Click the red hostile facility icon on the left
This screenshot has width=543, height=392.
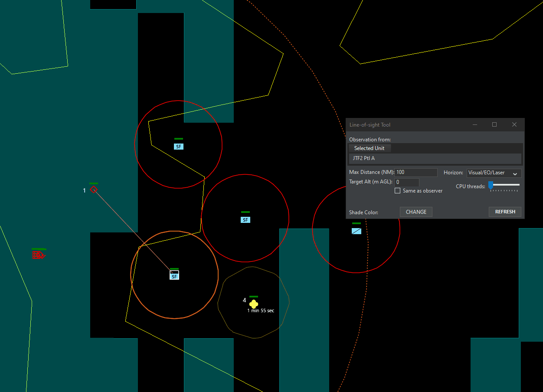[x=39, y=255]
